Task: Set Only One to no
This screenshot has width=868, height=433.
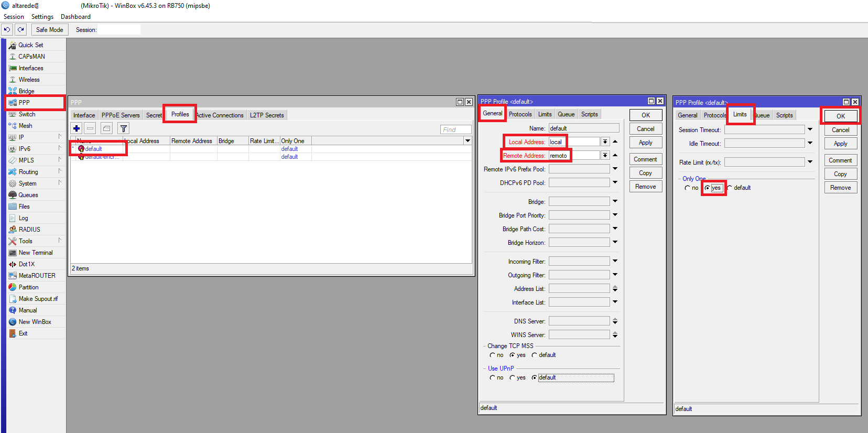Action: pos(688,188)
